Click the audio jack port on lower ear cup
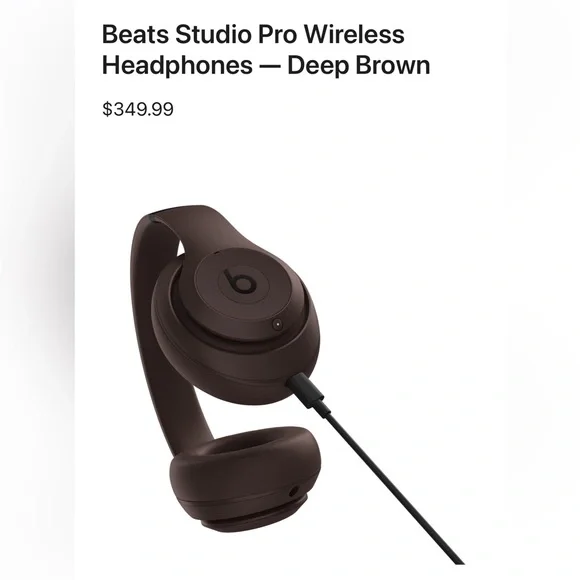The height and width of the screenshot is (580, 580). [293, 493]
